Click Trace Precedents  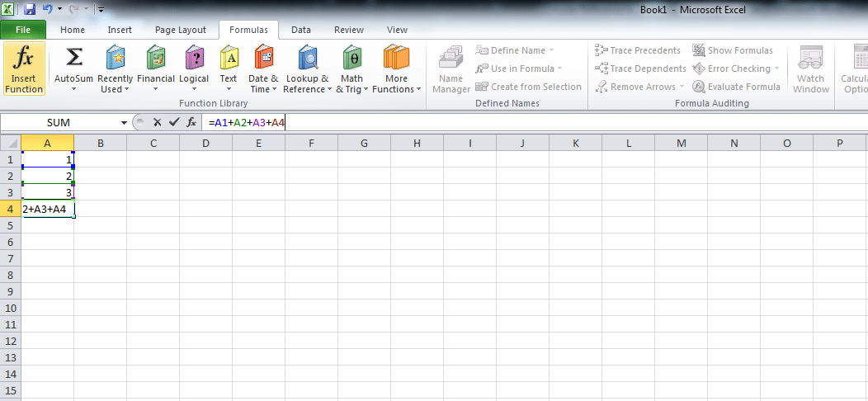point(638,50)
